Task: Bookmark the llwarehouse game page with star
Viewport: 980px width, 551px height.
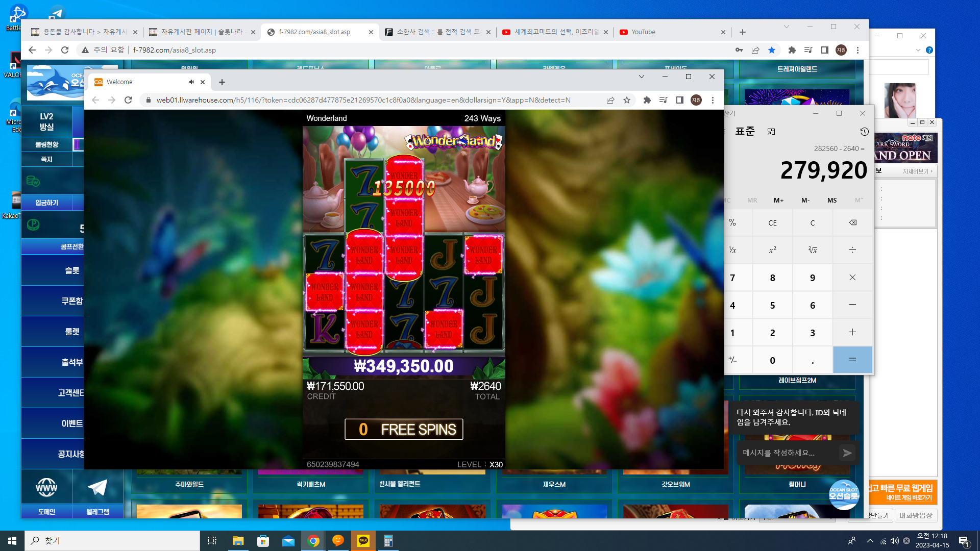Action: [x=627, y=100]
